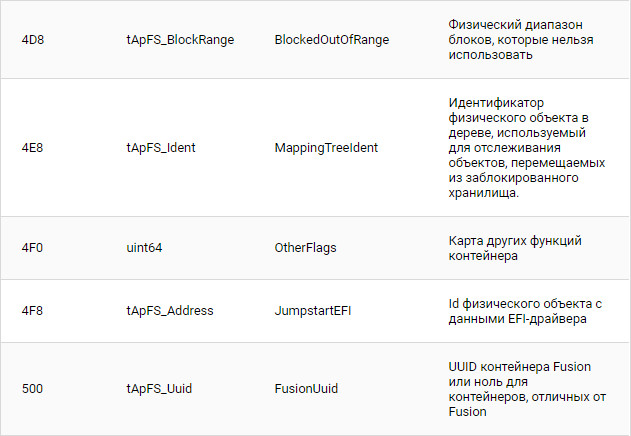The image size is (631, 436).
Task: Click the MappingTreeIdent description paragraph
Action: click(x=521, y=147)
